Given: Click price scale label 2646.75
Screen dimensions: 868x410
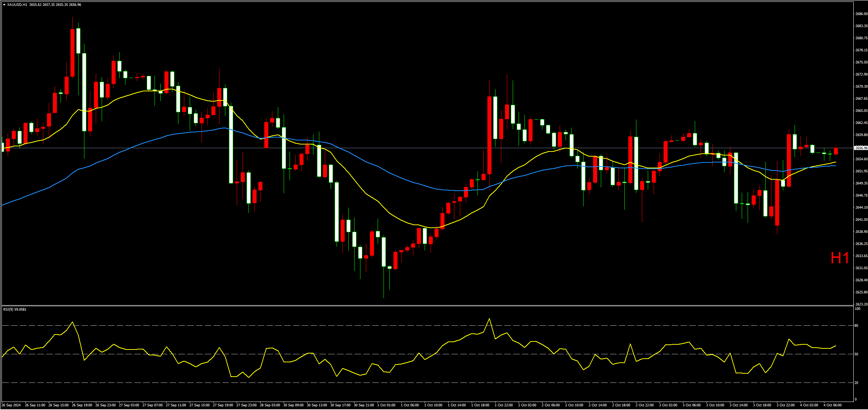Looking at the screenshot, I should 861,195.
